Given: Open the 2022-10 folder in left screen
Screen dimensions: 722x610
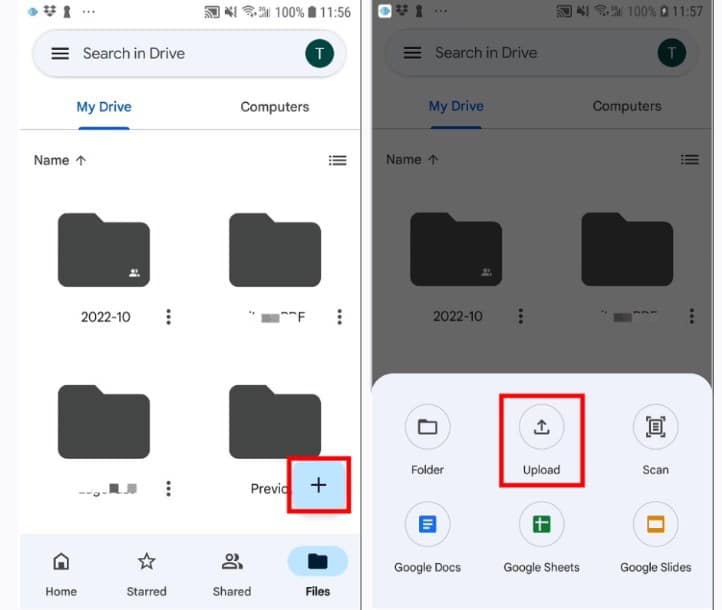Looking at the screenshot, I should tap(104, 250).
